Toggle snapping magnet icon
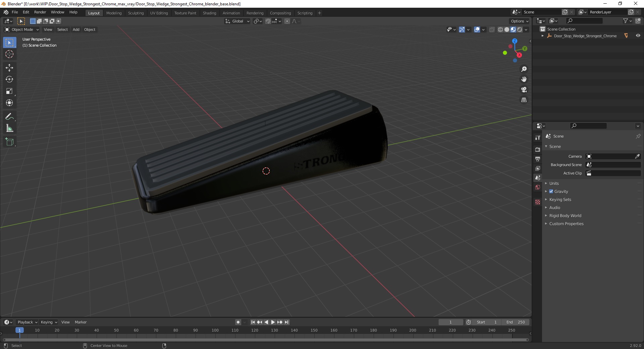 pos(268,21)
